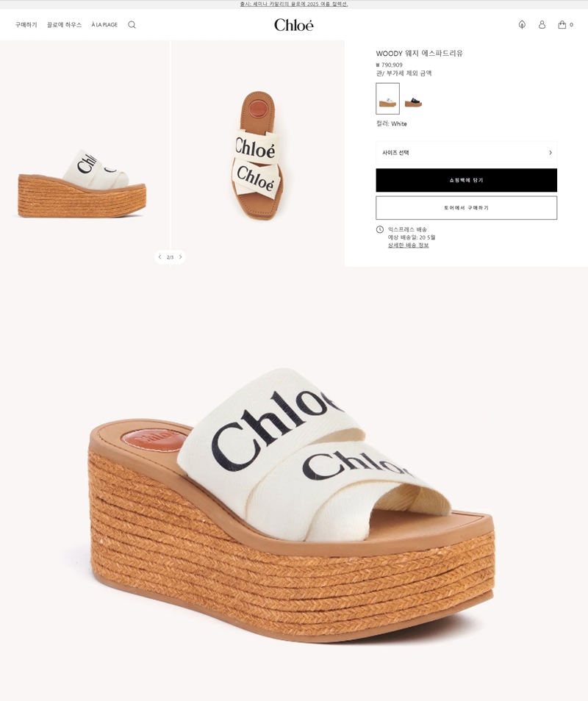This screenshot has height=701, width=588.
Task: Click the leaf sustainability icon in header
Action: click(522, 24)
